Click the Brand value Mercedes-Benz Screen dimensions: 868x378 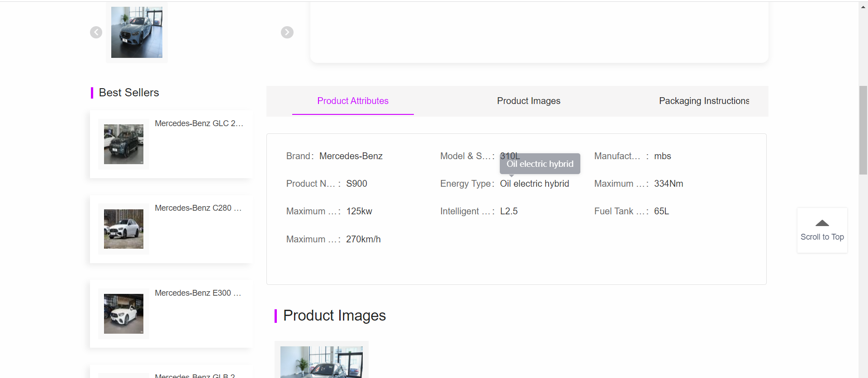(351, 156)
